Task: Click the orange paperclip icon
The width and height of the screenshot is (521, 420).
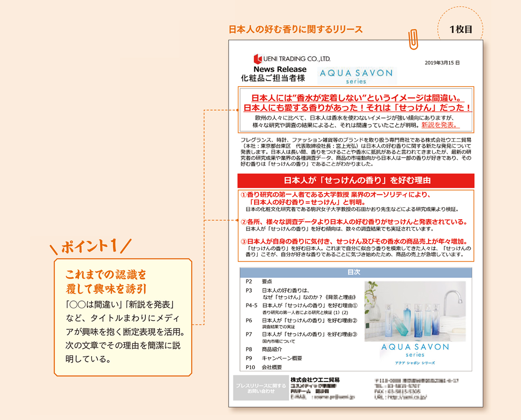Action: coord(413,39)
